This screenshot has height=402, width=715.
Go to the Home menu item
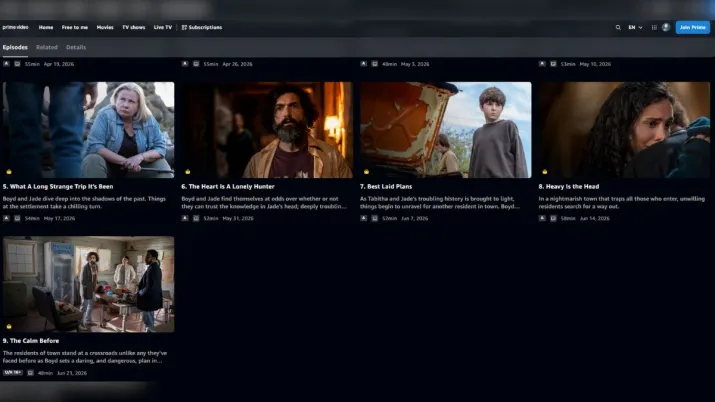[x=46, y=27]
